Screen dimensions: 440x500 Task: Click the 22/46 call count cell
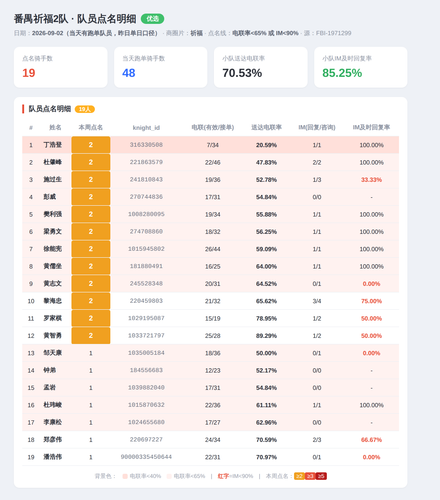coord(213,162)
